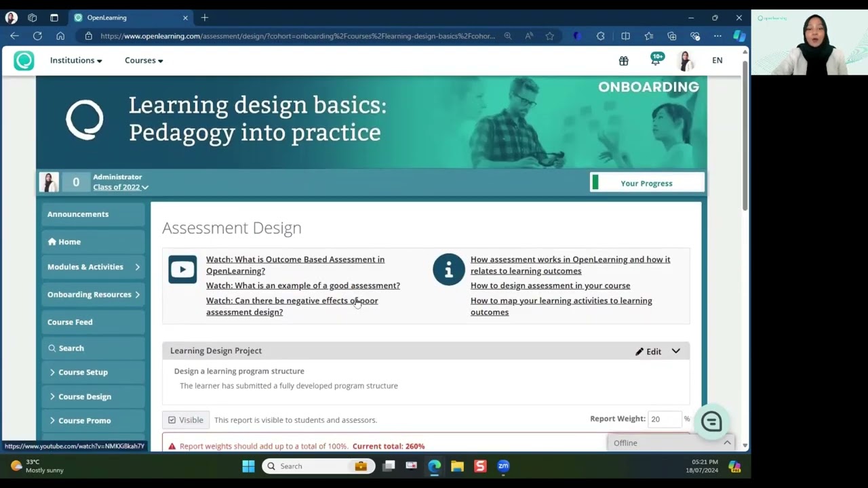868x488 pixels.
Task: Expand Course Design in the sidebar
Action: pos(94,396)
